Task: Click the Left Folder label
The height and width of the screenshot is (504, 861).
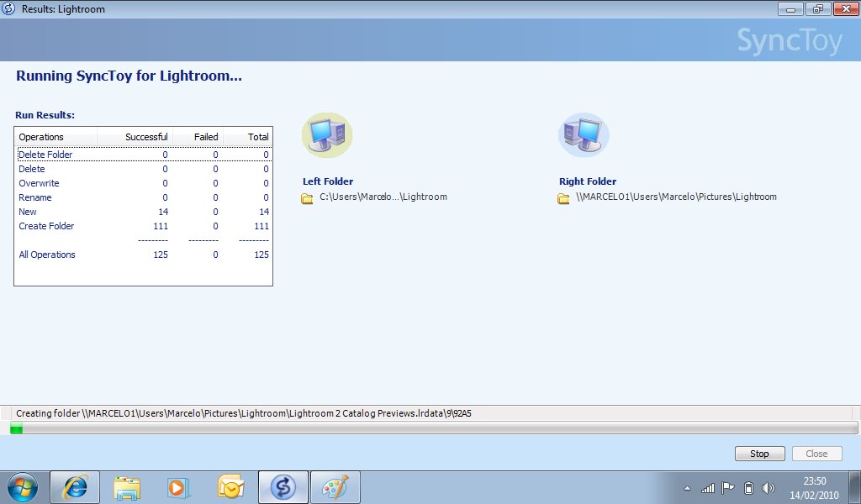Action: tap(328, 181)
